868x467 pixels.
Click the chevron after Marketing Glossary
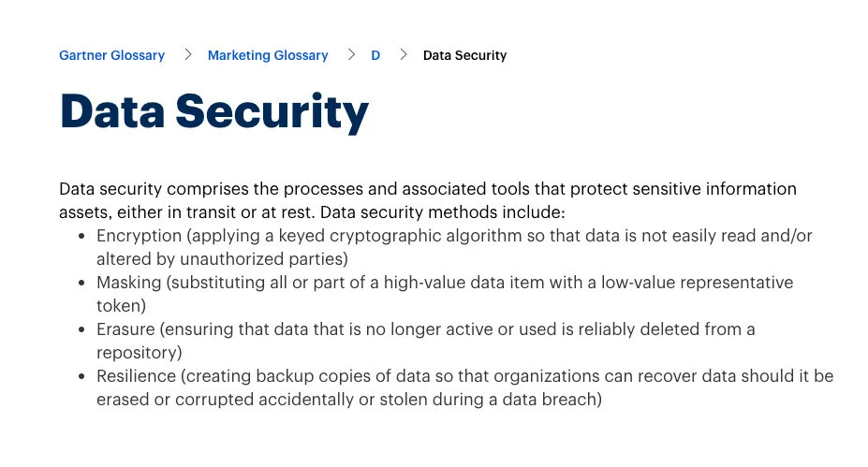[351, 54]
